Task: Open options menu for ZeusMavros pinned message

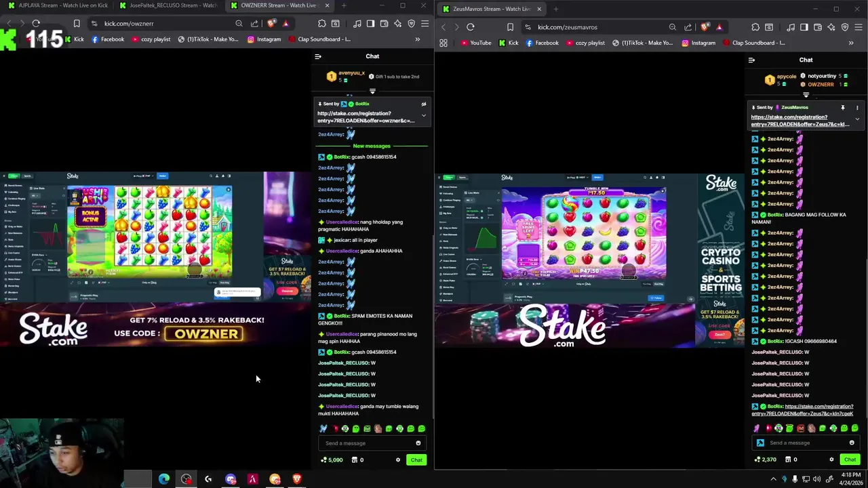Action: click(857, 107)
